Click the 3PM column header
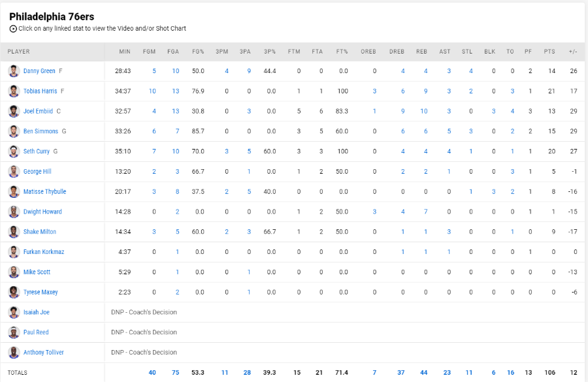Screen dimensions: 588x382 222,52
